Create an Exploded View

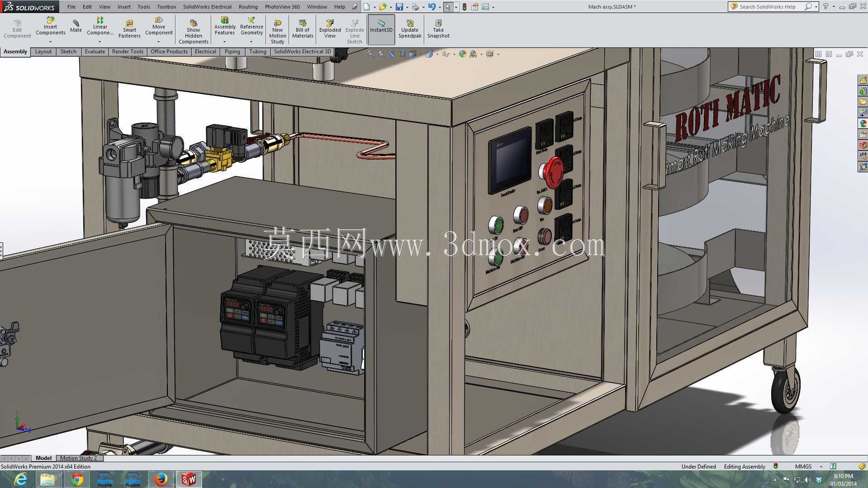(x=330, y=29)
